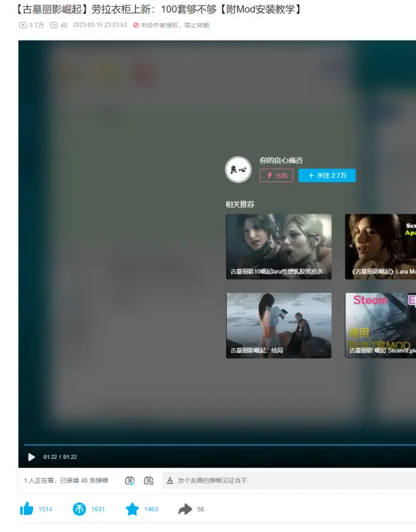Screen dimensions: 416x532
Task: Open the uploader name 你的良心痛否
Action: click(x=281, y=160)
